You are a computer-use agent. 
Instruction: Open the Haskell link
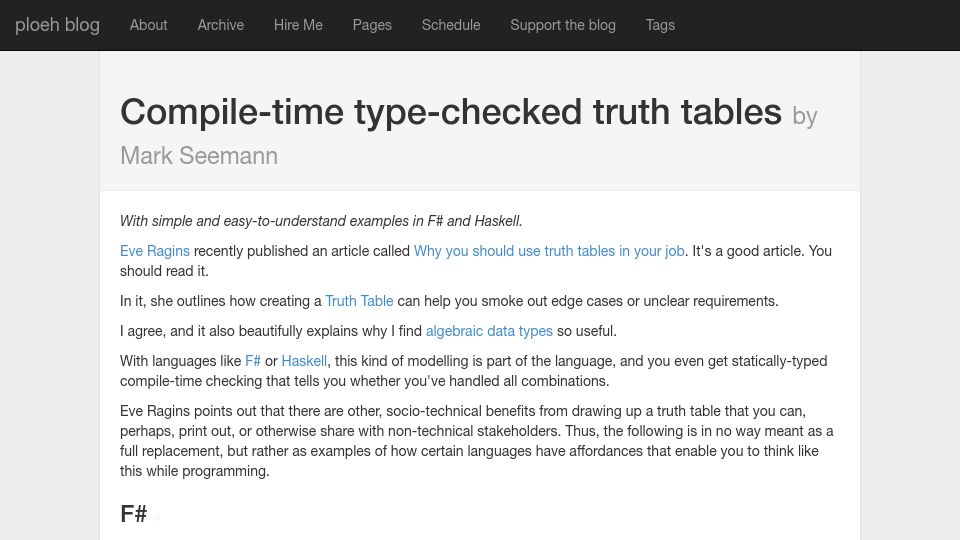click(304, 361)
